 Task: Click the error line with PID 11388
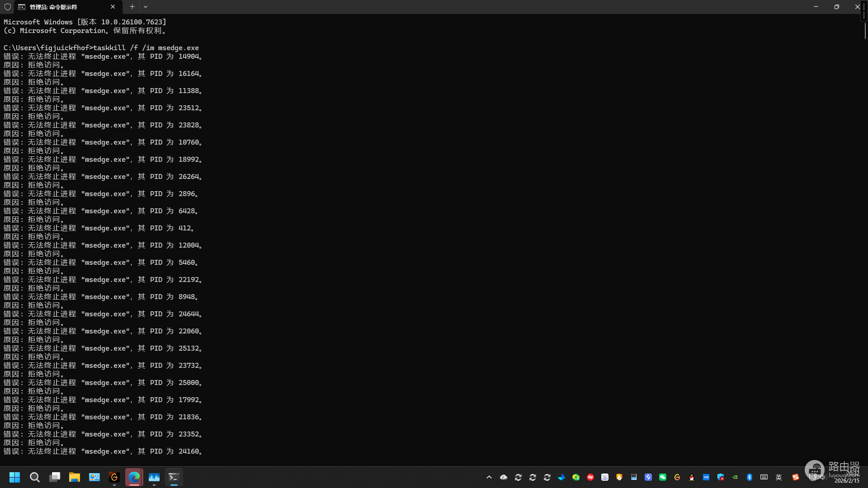[103, 91]
